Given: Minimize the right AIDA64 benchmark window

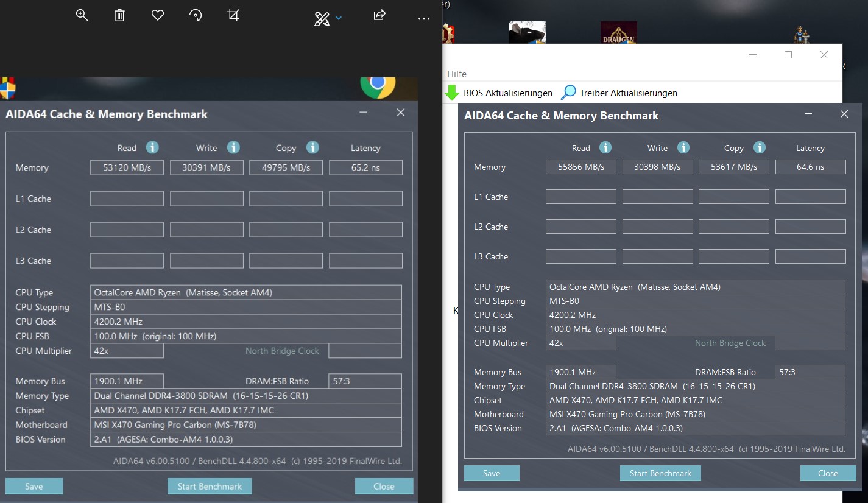Looking at the screenshot, I should (808, 114).
